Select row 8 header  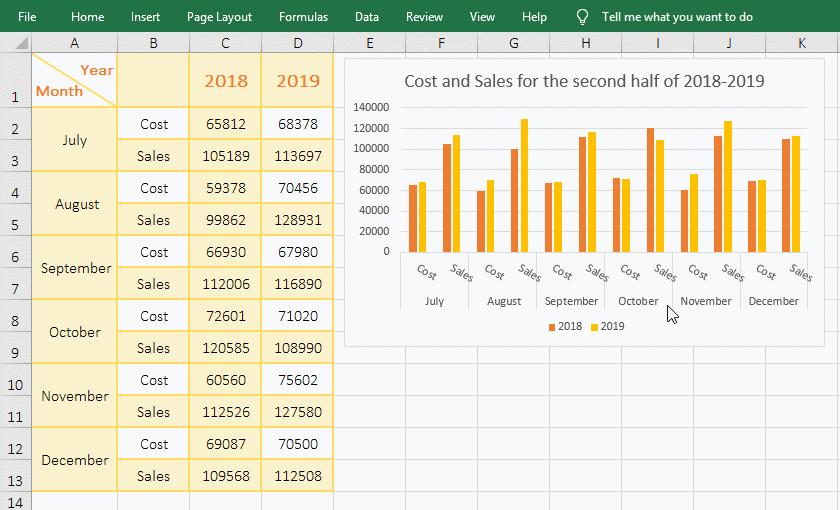click(x=16, y=320)
